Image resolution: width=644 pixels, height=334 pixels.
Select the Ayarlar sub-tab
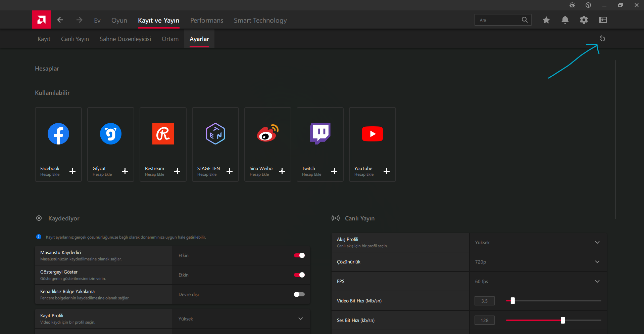199,39
